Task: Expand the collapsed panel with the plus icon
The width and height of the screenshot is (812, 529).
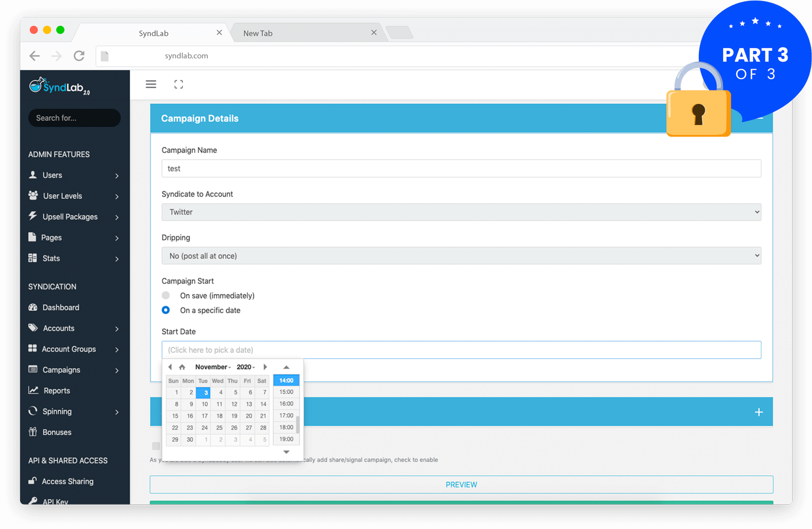Action: coord(759,412)
